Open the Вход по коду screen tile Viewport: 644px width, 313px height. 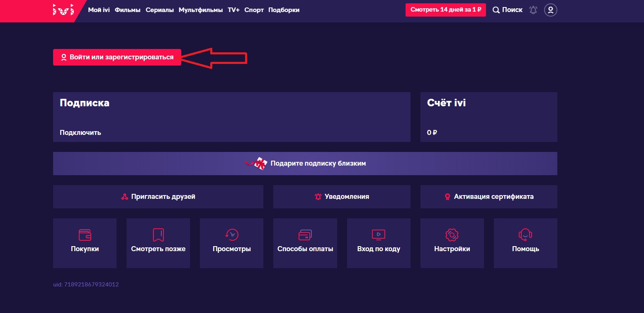(x=379, y=243)
